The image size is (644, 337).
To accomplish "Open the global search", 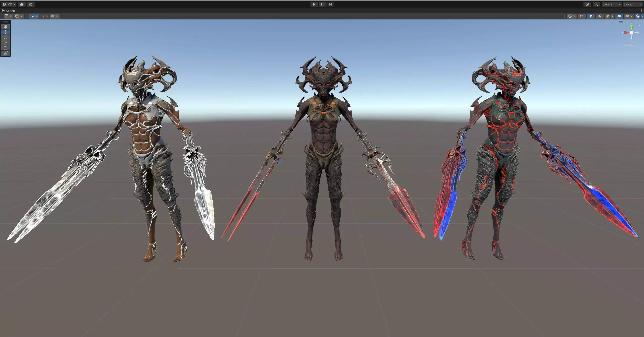I will coord(596,4).
